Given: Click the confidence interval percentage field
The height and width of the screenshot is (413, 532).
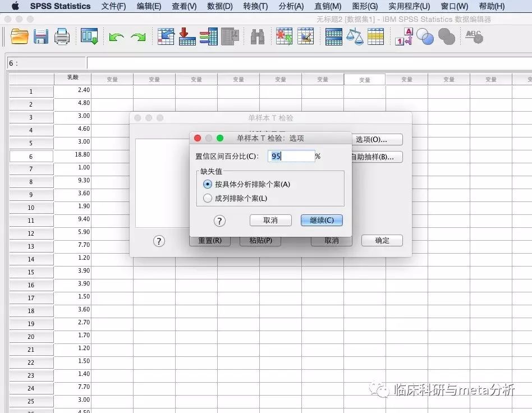Looking at the screenshot, I should [291, 156].
